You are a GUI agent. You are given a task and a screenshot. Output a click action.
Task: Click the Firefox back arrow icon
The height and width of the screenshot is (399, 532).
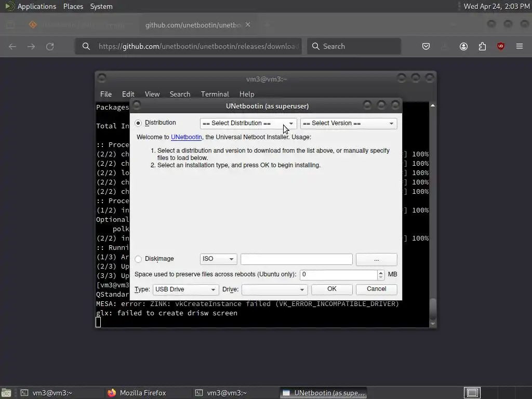pos(12,46)
